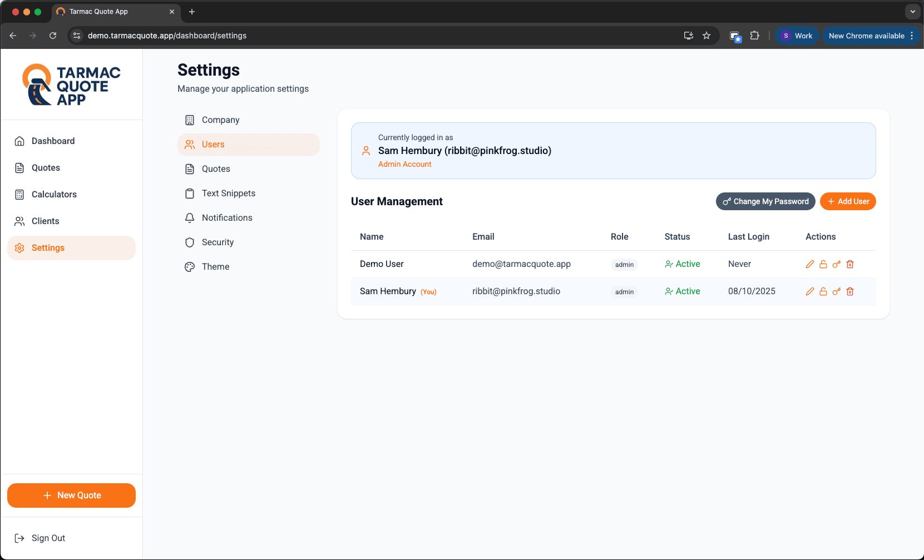924x560 pixels.
Task: Select Notifications settings section
Action: tap(227, 218)
